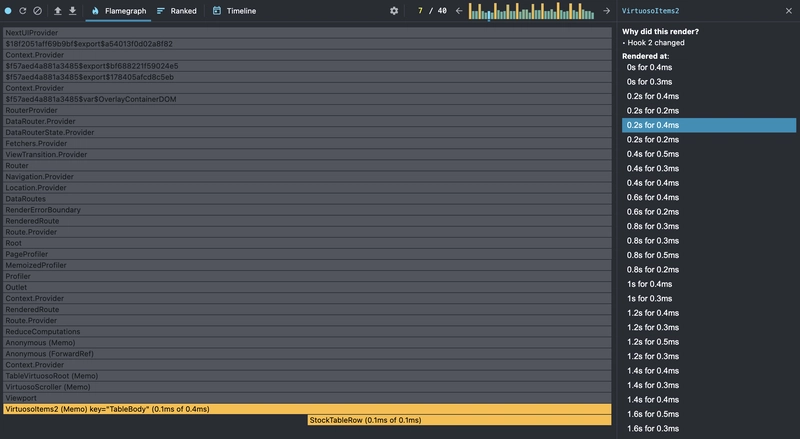This screenshot has height=439, width=800.
Task: Select the DataRoutes flamegraph row
Action: [307, 199]
